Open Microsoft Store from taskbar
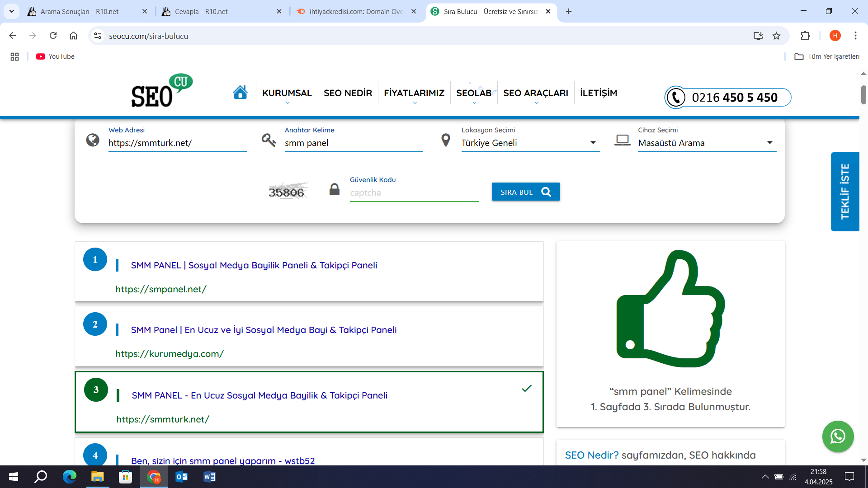 coord(125,477)
